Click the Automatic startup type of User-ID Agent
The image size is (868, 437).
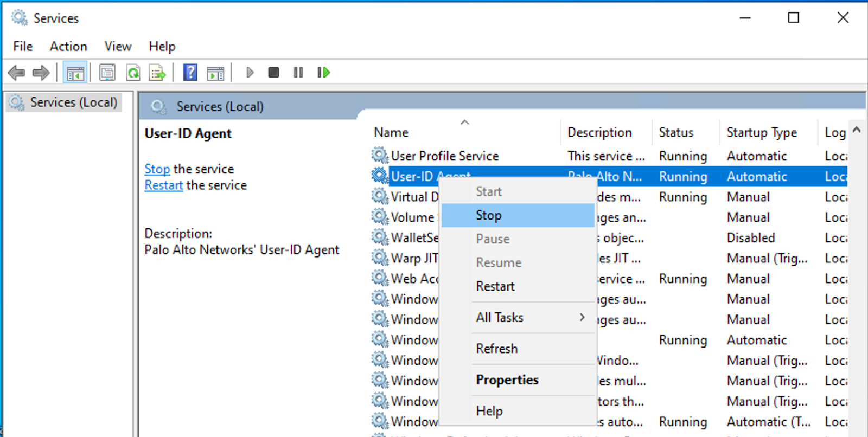coord(757,177)
